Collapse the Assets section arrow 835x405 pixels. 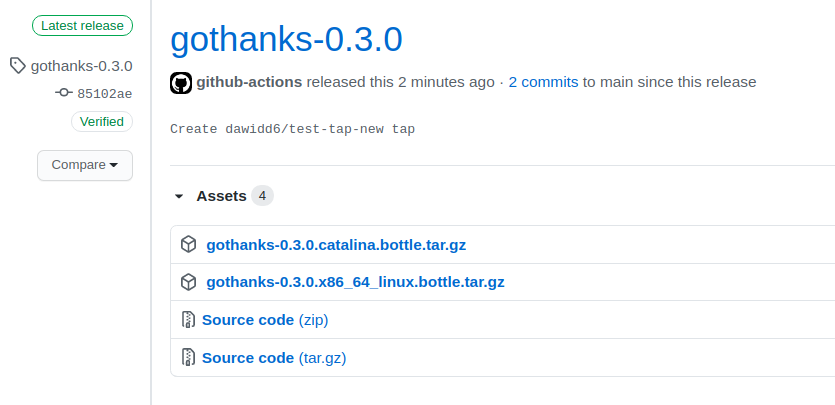pyautogui.click(x=179, y=196)
